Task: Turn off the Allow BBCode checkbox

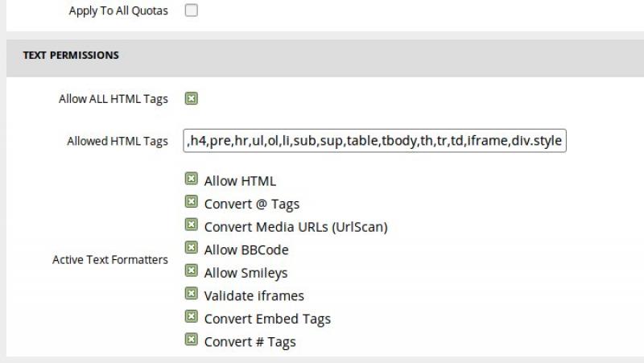Action: (x=192, y=248)
